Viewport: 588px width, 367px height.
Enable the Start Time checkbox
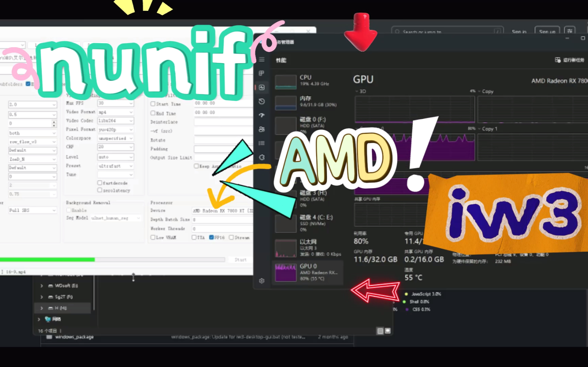(153, 104)
